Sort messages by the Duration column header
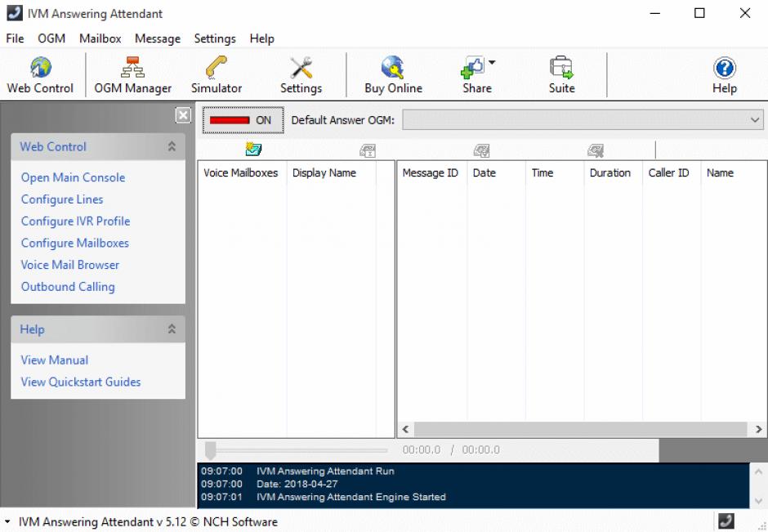This screenshot has width=768, height=532. [614, 173]
